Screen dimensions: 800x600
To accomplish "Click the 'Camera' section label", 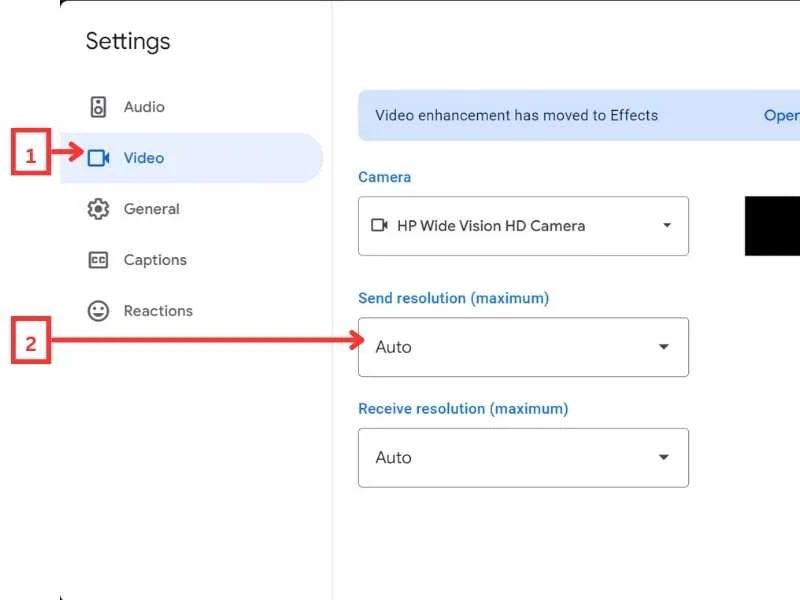I will [x=385, y=177].
